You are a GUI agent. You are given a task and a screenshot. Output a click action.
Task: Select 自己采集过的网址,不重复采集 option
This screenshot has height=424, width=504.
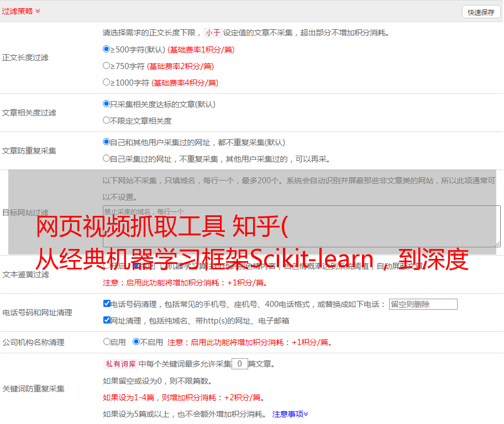pyautogui.click(x=106, y=158)
